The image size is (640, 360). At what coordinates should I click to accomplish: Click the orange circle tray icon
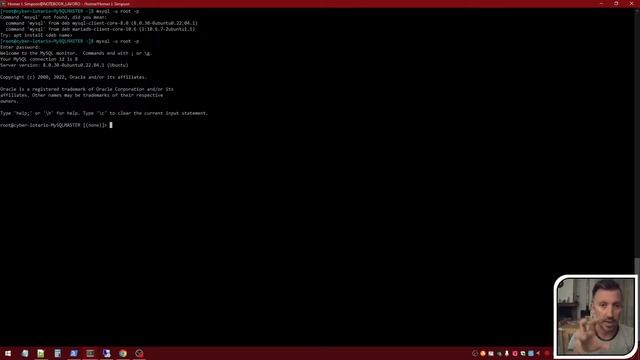(483, 353)
